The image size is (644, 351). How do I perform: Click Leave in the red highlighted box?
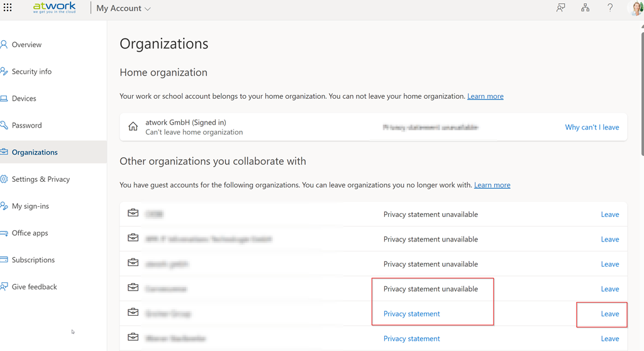(x=609, y=314)
